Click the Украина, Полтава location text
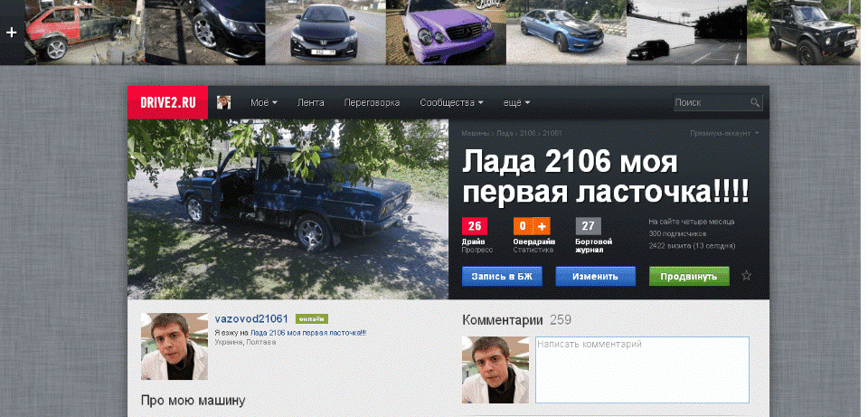 click(x=245, y=342)
